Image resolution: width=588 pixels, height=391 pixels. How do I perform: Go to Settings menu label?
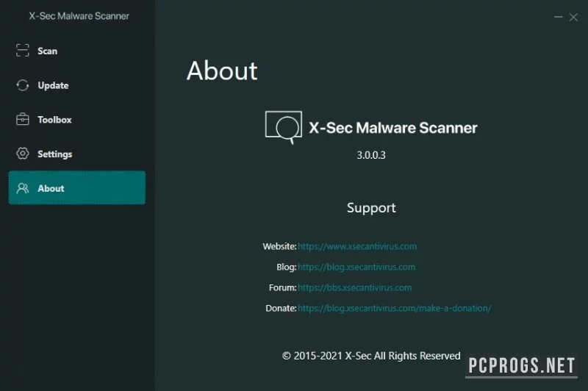pos(54,154)
